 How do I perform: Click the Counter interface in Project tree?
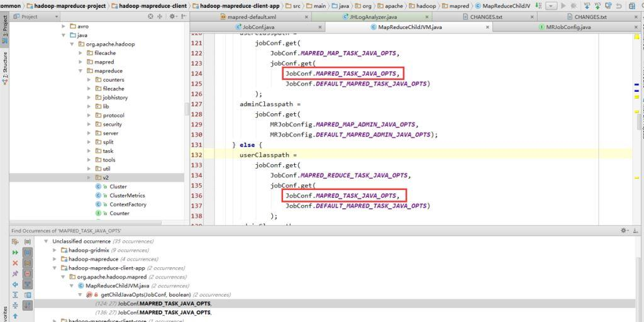(x=119, y=213)
